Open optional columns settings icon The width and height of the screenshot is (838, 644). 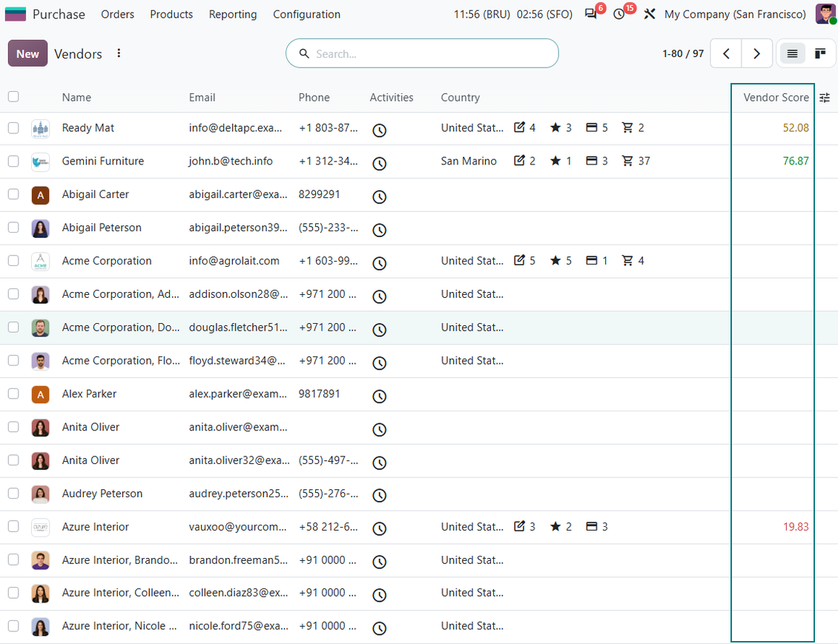825,98
